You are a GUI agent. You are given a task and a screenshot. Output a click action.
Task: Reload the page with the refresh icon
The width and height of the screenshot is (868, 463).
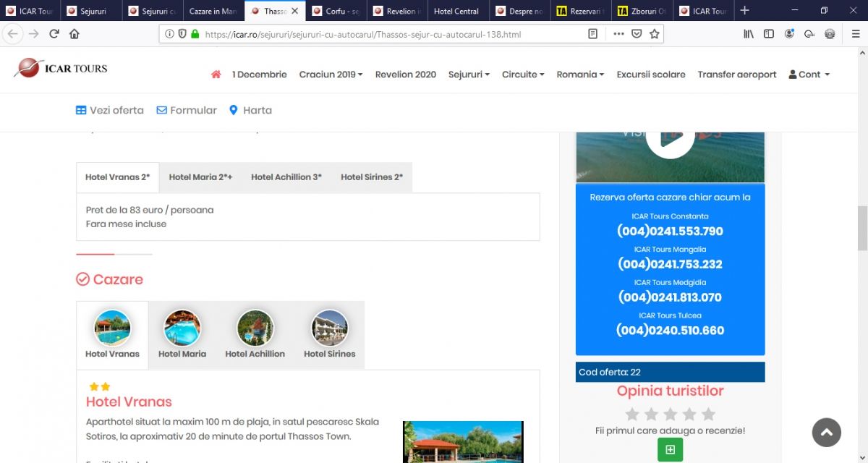(54, 34)
